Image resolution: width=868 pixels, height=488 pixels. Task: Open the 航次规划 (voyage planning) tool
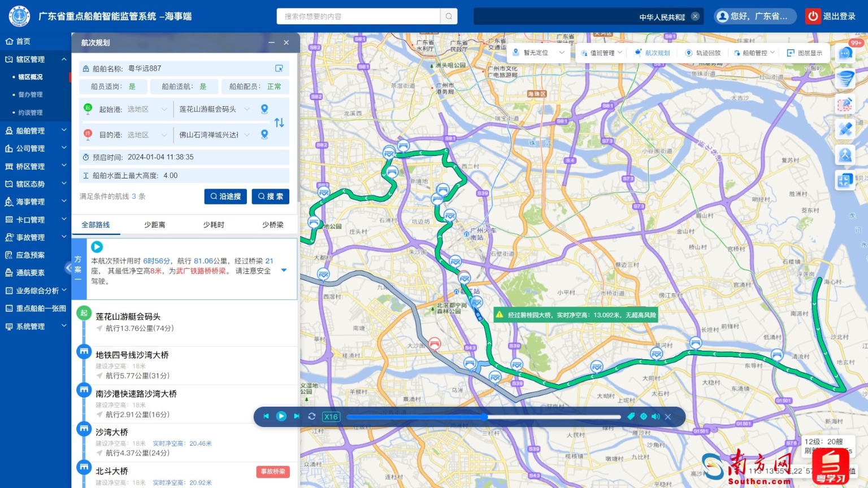653,53
